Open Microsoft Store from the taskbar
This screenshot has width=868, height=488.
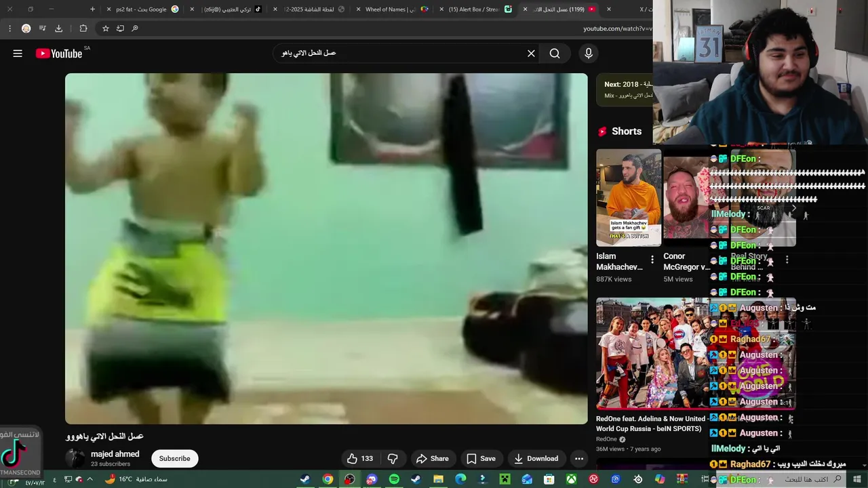(x=549, y=479)
